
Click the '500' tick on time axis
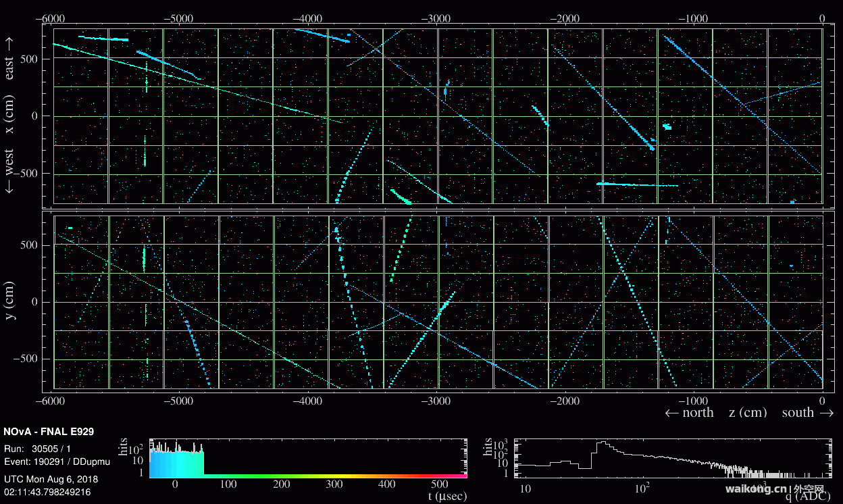point(439,485)
